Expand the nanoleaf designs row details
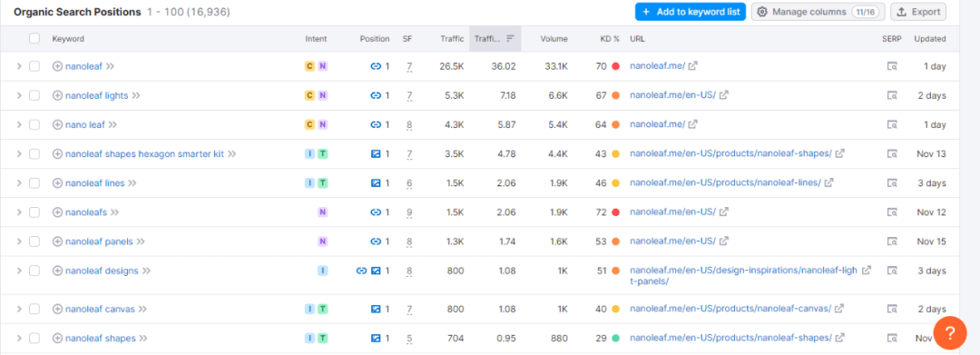Viewport: 980px width, 355px height. tap(19, 271)
